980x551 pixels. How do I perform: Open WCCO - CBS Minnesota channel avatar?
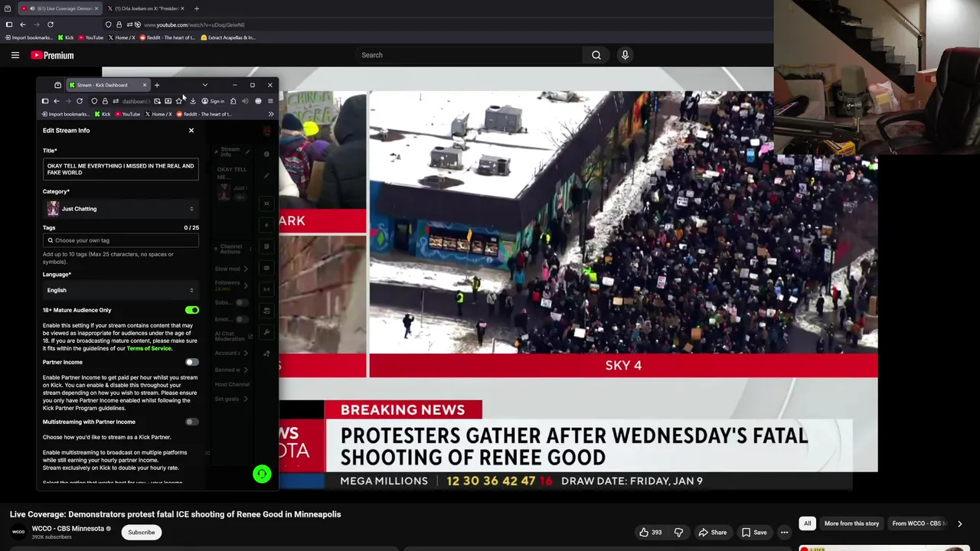click(x=18, y=532)
